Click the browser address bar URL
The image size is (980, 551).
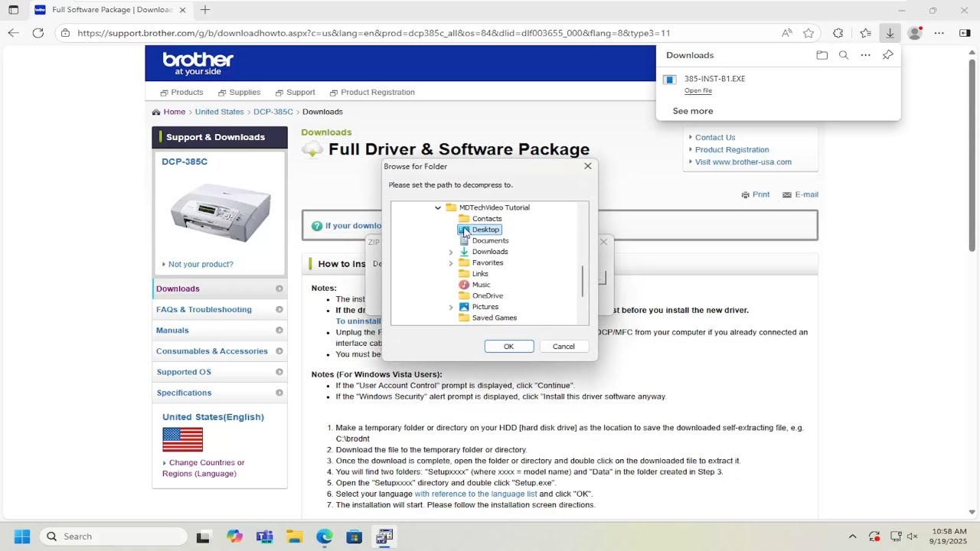coord(374,33)
